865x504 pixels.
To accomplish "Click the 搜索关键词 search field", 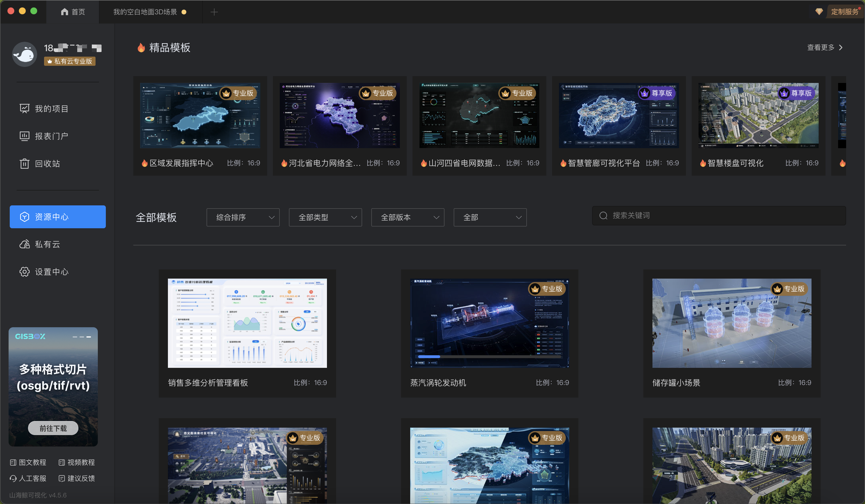I will (719, 216).
